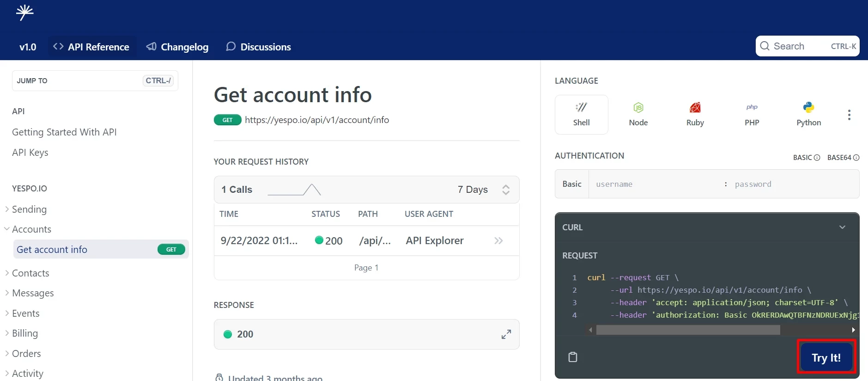Click the request history sparkline chart

[294, 190]
